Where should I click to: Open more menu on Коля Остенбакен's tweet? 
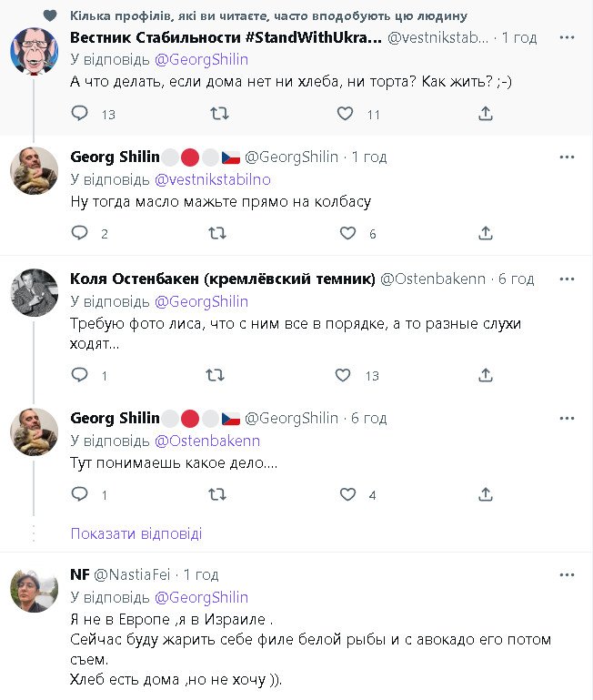click(x=567, y=278)
